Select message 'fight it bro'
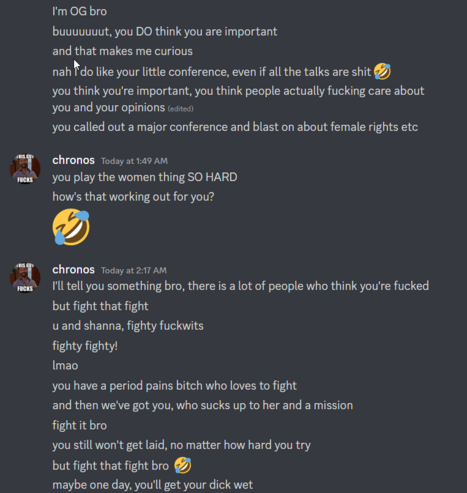Viewport: 467px width, 493px height. point(79,425)
